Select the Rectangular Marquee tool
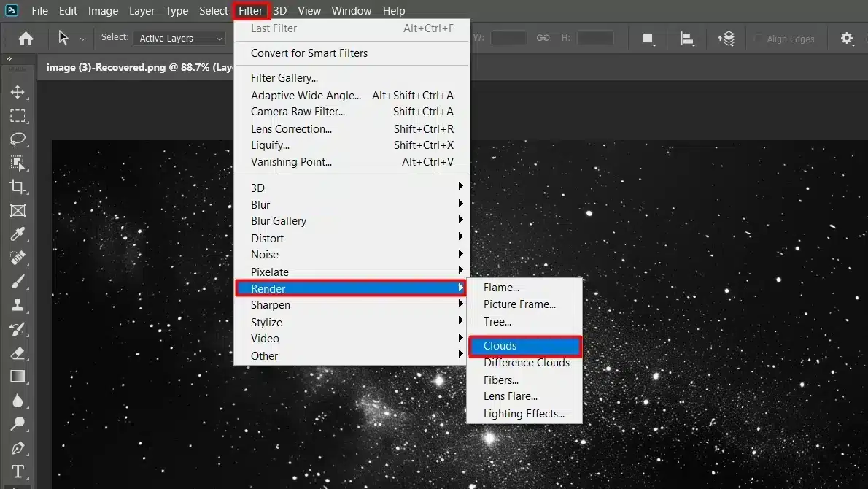This screenshot has height=489, width=868. (x=18, y=116)
